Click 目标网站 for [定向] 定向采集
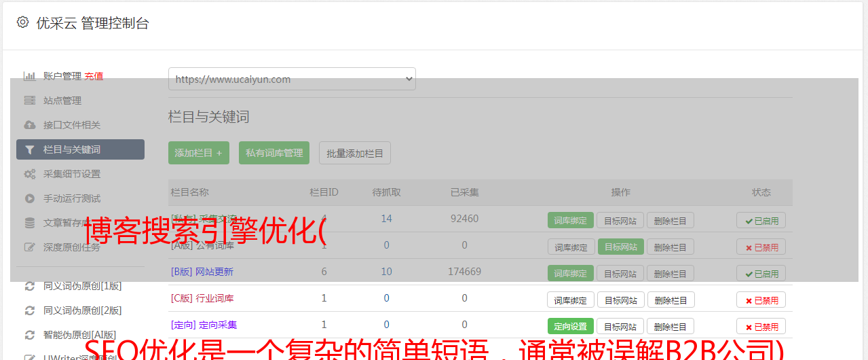 (x=620, y=326)
